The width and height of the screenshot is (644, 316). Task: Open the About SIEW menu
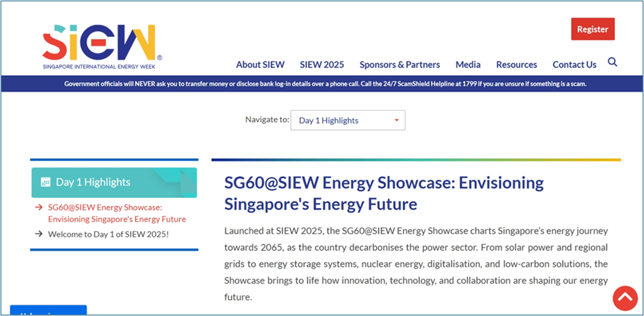point(259,65)
